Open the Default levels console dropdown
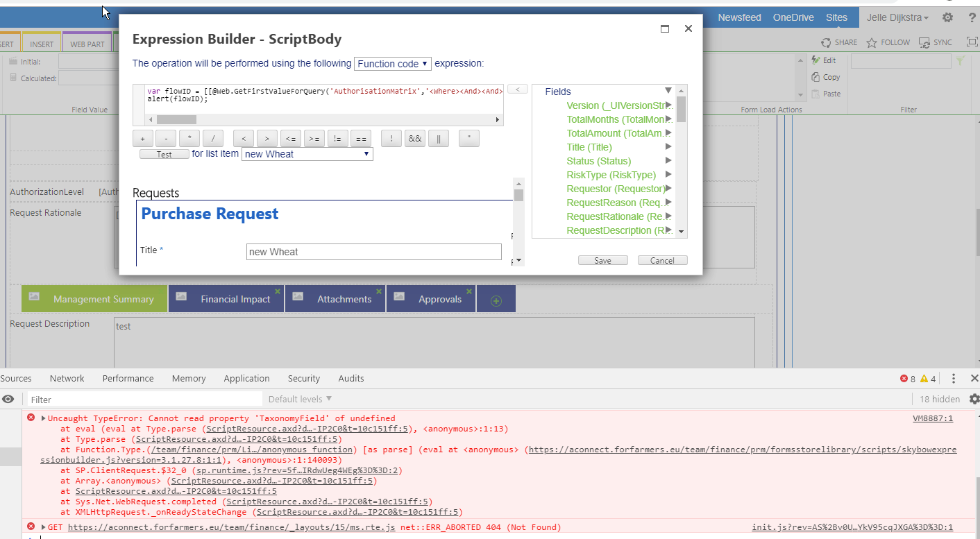This screenshot has height=539, width=980. (300, 399)
